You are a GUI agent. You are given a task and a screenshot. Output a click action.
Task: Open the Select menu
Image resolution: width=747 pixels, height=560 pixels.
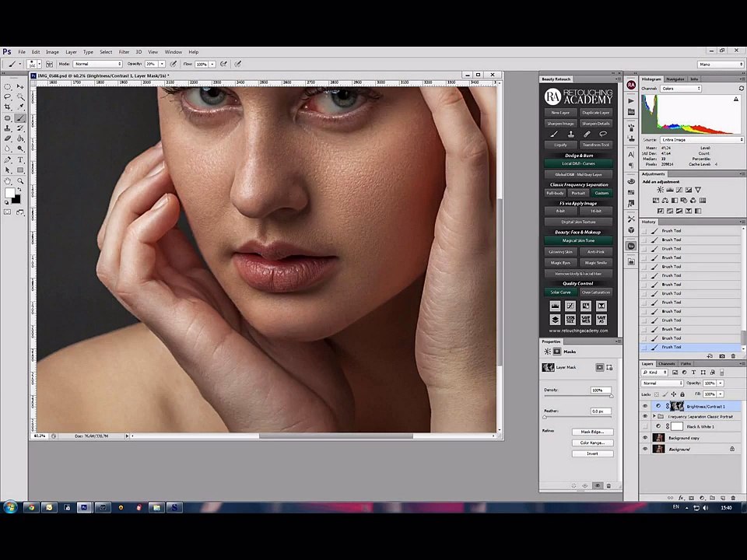click(x=106, y=52)
